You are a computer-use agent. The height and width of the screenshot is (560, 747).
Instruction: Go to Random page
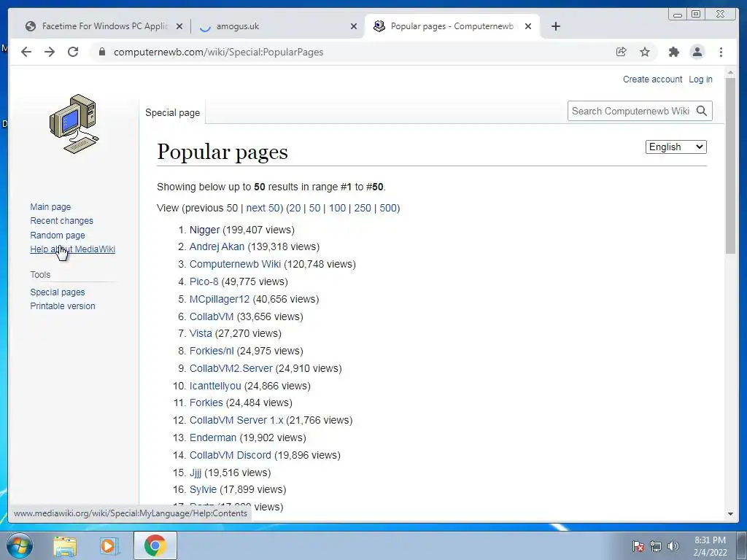coord(58,235)
